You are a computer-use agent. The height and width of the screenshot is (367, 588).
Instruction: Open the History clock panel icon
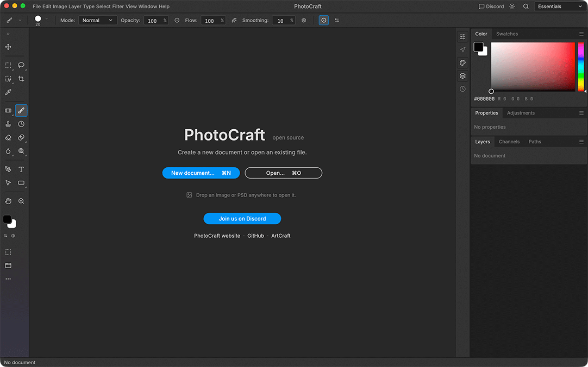tap(463, 88)
